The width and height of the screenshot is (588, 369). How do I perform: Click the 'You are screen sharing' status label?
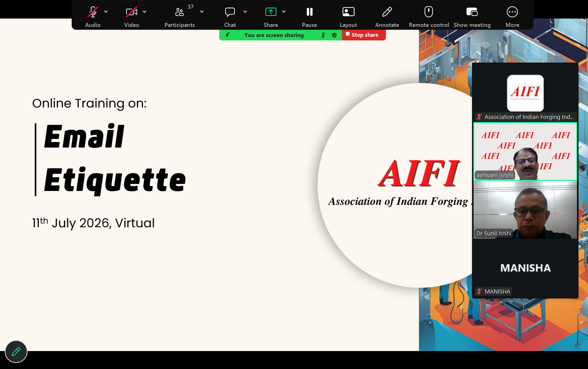coord(274,35)
